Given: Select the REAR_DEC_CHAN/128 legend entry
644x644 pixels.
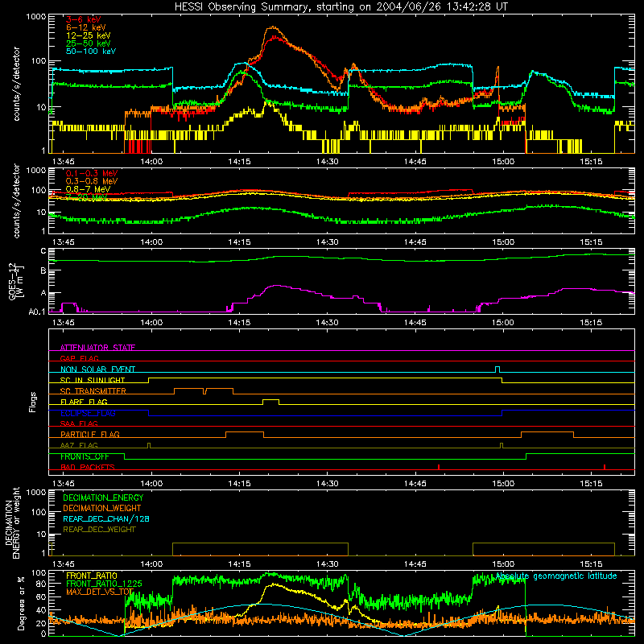Looking at the screenshot, I should 106,519.
